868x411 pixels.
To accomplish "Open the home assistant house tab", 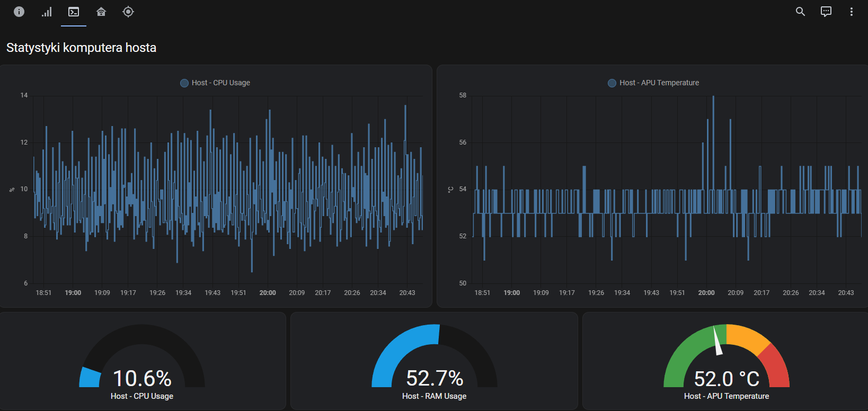I will [101, 12].
